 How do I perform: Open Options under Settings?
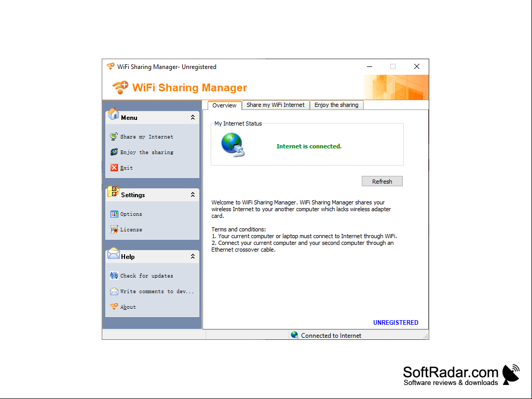coord(131,214)
